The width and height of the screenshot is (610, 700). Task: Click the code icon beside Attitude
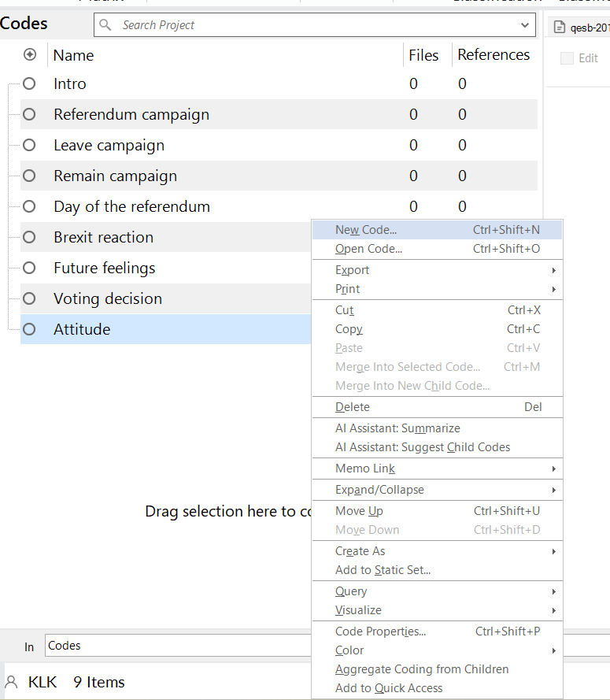pyautogui.click(x=29, y=329)
